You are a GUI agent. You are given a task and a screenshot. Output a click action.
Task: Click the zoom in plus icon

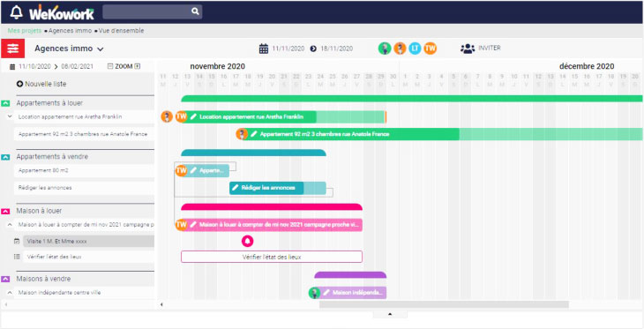coord(138,66)
